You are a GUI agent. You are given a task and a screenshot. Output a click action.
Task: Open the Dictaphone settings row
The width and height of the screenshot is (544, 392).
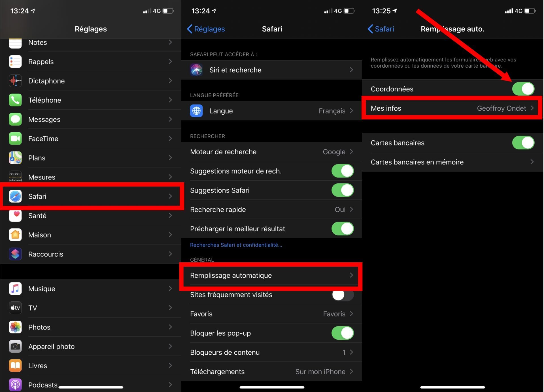pos(91,81)
